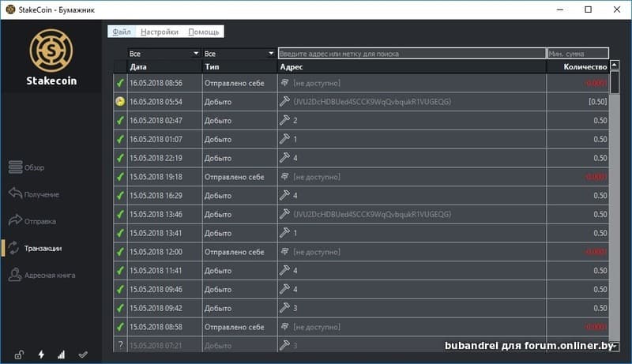The image size is (632, 364).
Task: Click confirmed checkmark of 16.05.2018 08:56 row
Action: pyautogui.click(x=120, y=83)
